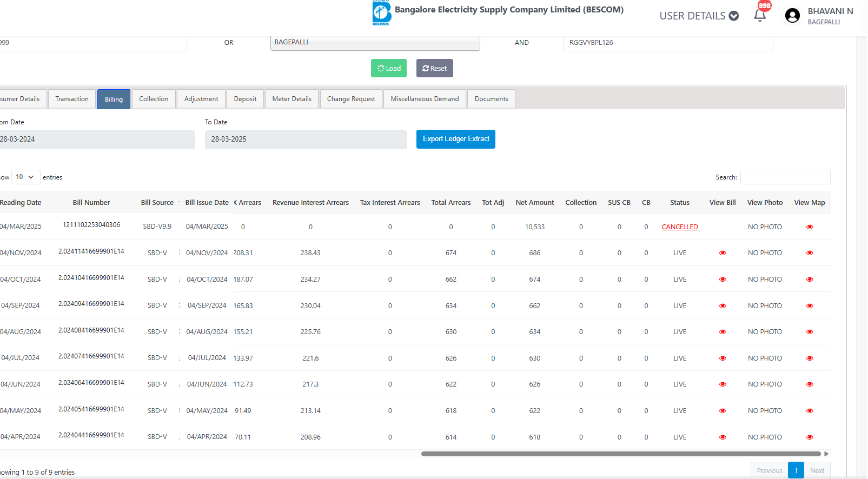View map for 04/NOV/2024 row

(x=810, y=253)
